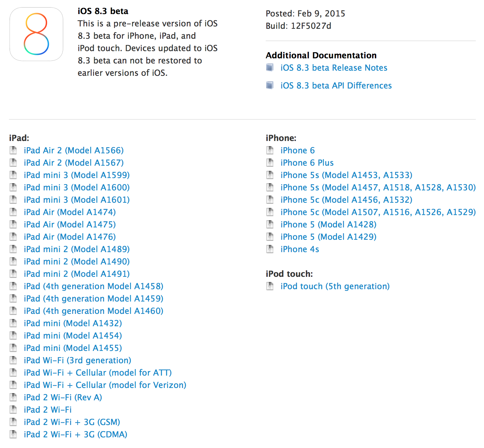Select iPhone 5c (Model A1456, A1532) download
Image resolution: width=484 pixels, height=448 pixels.
tap(346, 199)
